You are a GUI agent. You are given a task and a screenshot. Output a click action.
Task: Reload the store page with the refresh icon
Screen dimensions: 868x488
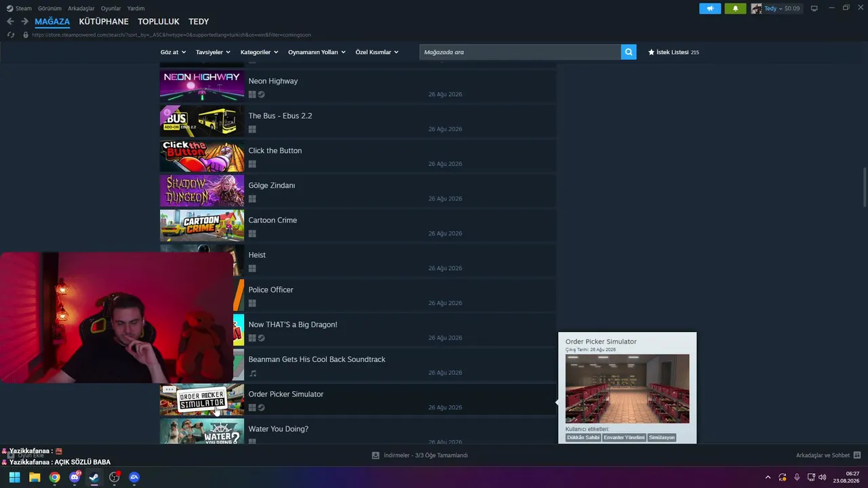(10, 35)
